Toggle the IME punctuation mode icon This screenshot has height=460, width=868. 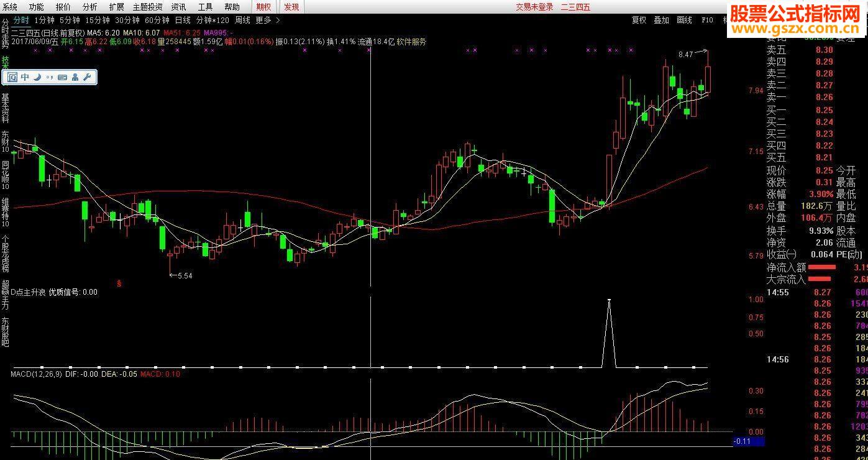point(49,77)
